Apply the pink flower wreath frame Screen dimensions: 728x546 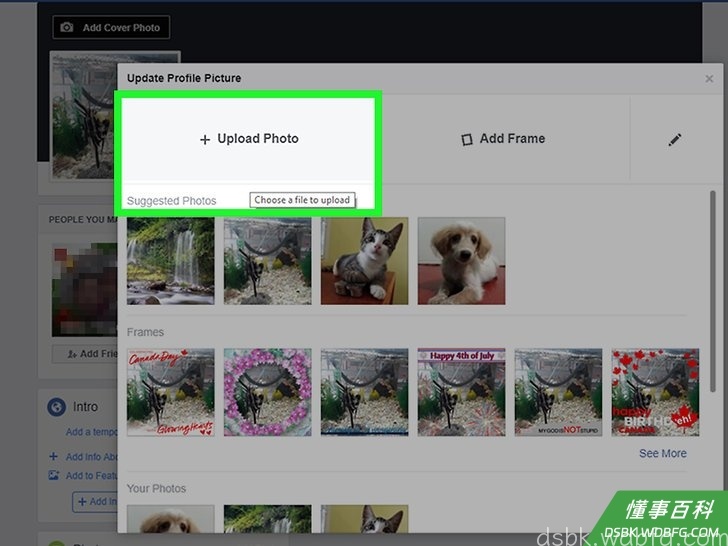[267, 392]
